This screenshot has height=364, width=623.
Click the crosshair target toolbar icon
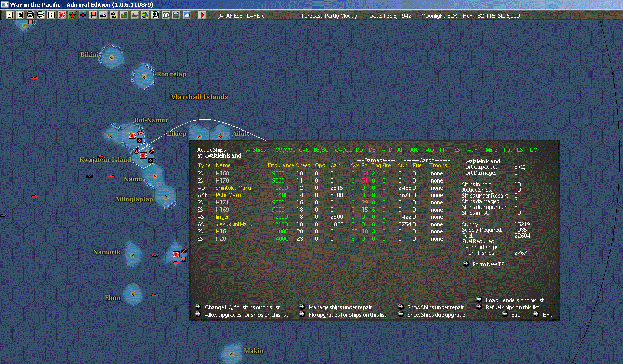(x=155, y=15)
